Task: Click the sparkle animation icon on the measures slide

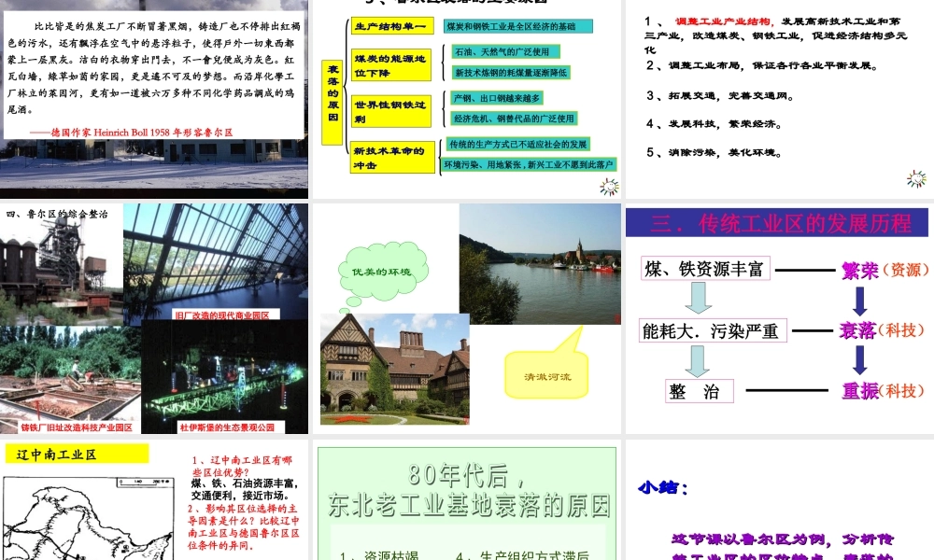Action: pos(916,178)
